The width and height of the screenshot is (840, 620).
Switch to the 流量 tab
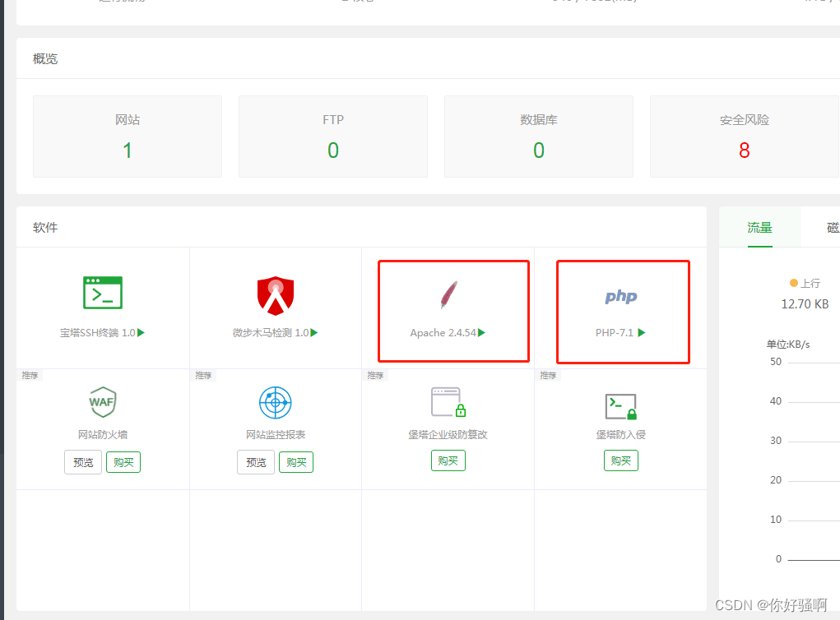point(759,228)
